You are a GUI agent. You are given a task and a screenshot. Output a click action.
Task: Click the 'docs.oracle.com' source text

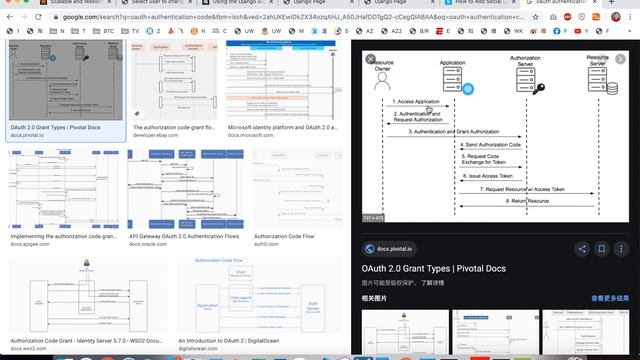(148, 244)
